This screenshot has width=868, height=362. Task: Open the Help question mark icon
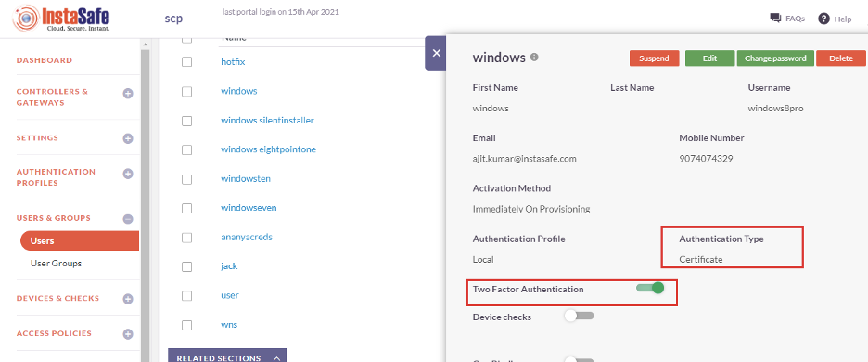823,19
